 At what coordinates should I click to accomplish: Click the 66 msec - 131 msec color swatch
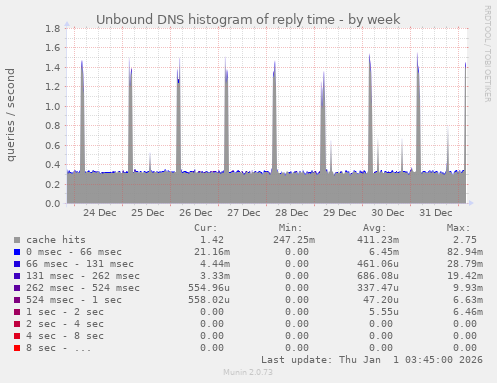[17, 264]
